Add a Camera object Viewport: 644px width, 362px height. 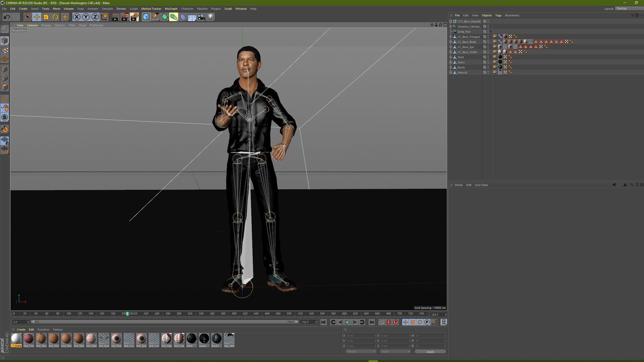[201, 17]
